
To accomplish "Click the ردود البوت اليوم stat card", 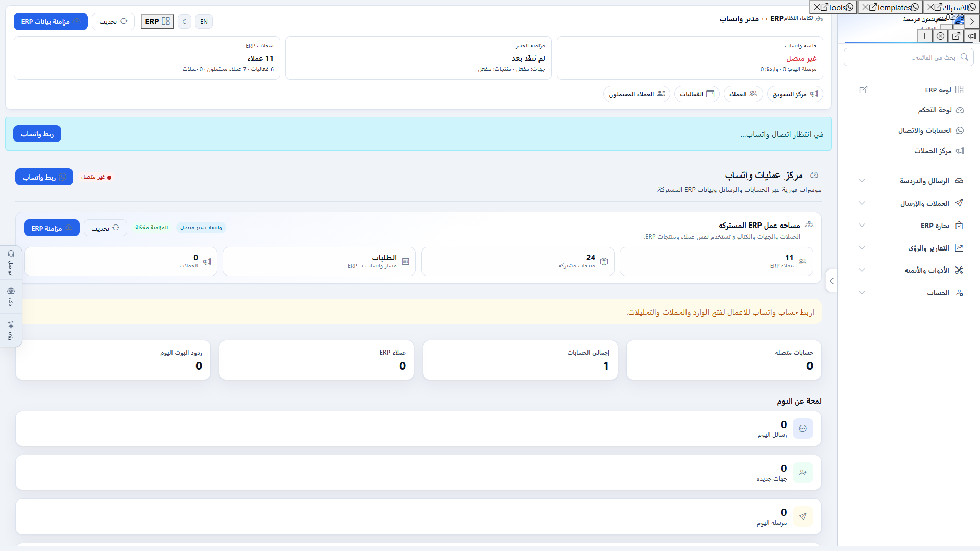I will (113, 360).
